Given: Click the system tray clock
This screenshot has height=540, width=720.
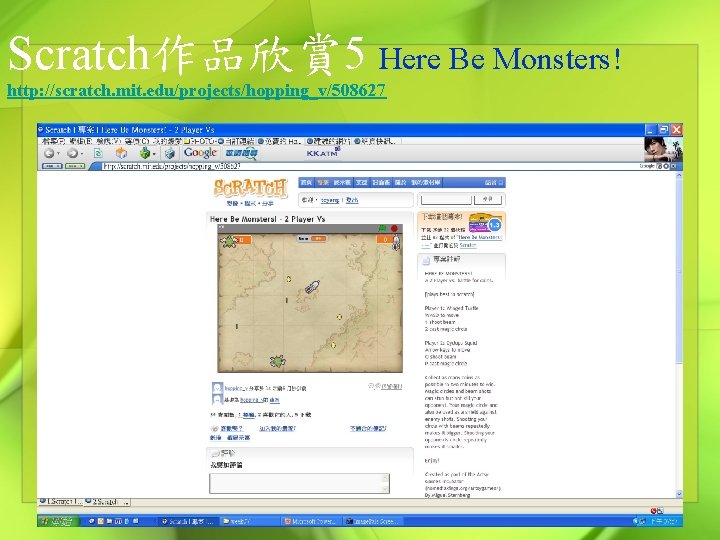Looking at the screenshot, I should click(664, 521).
